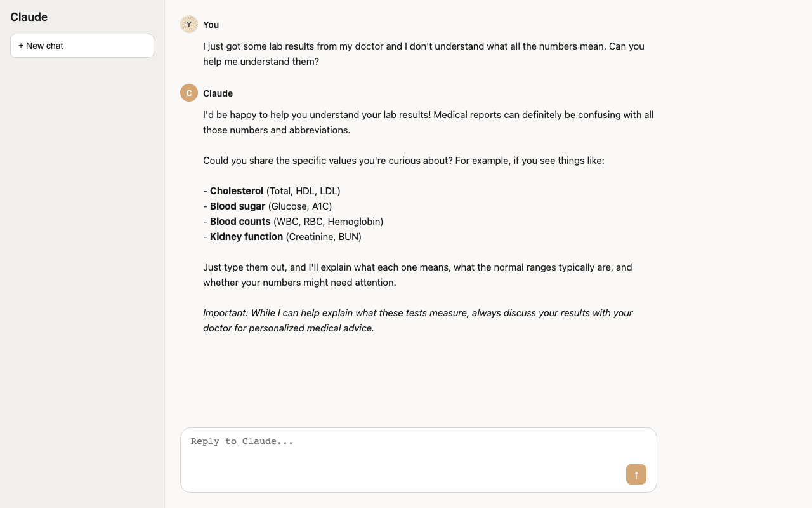
Task: Click the bold 'Blood sugar' list item
Action: click(x=237, y=206)
